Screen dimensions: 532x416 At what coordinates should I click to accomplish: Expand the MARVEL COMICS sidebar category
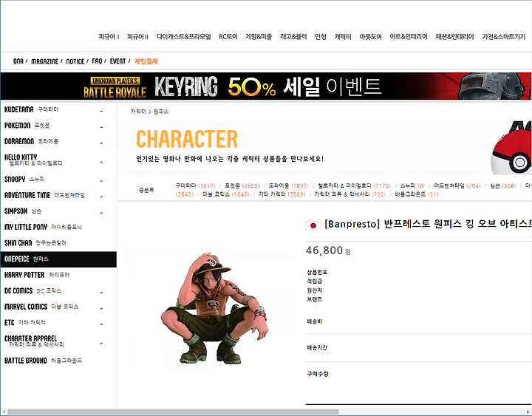[x=101, y=308]
